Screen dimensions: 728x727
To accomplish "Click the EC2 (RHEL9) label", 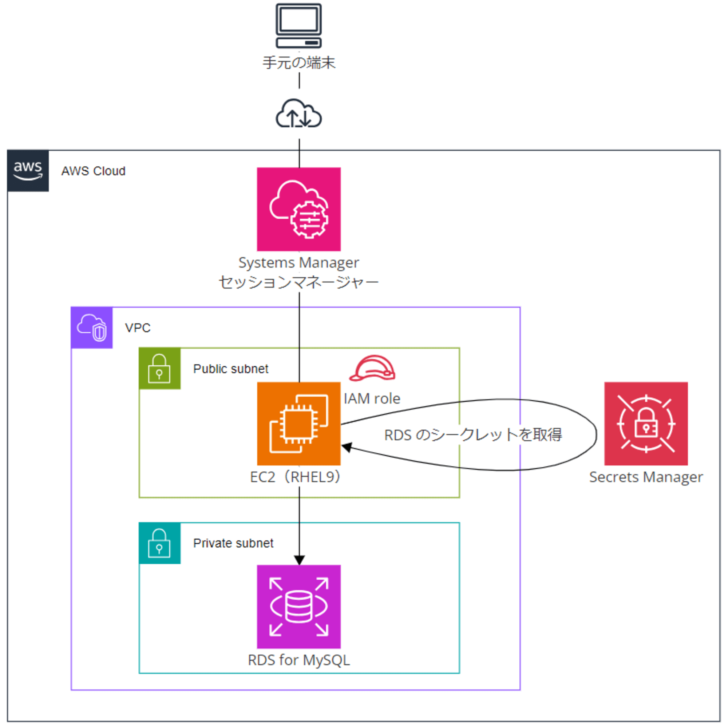I will pos(296,477).
